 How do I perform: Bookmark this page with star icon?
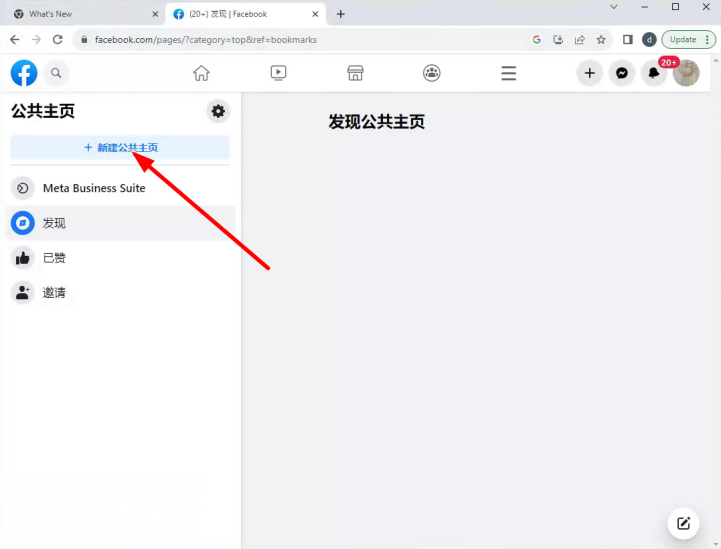click(x=601, y=40)
